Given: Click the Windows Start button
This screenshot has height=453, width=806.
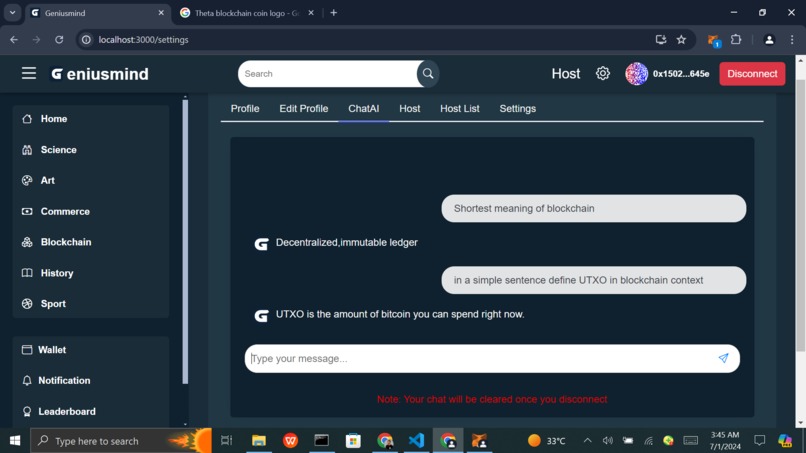Looking at the screenshot, I should [15, 441].
